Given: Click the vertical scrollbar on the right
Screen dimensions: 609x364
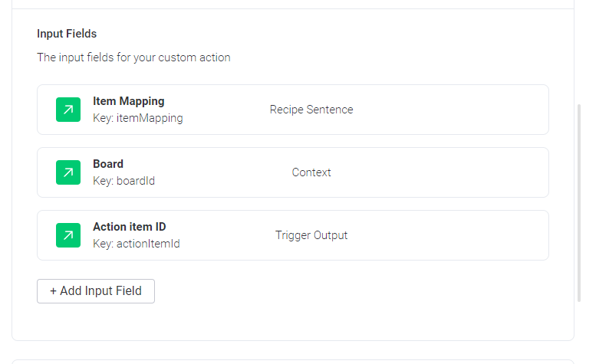Looking at the screenshot, I should [579, 202].
